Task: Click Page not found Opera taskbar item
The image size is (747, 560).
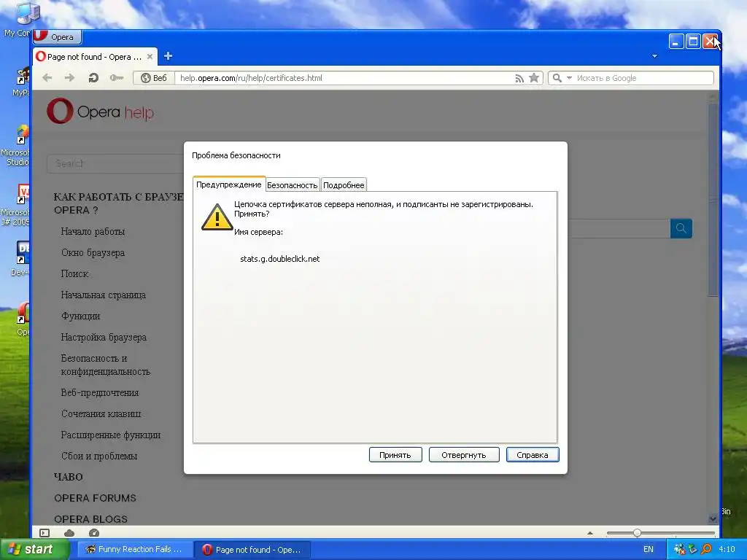Action: (x=252, y=549)
